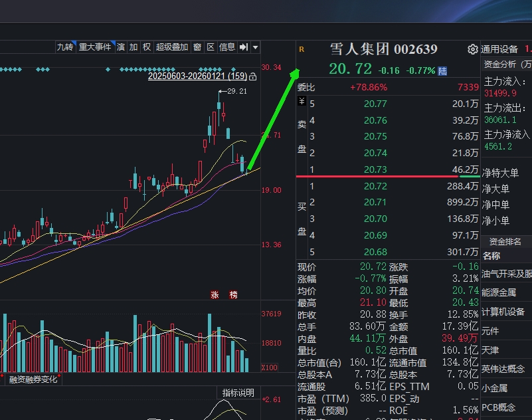Click the sell 2 price 20.74
This screenshot has height=420, width=532.
[x=375, y=153]
